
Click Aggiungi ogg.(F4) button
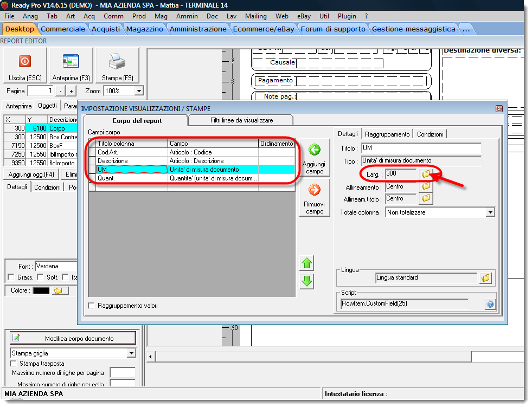tap(31, 174)
